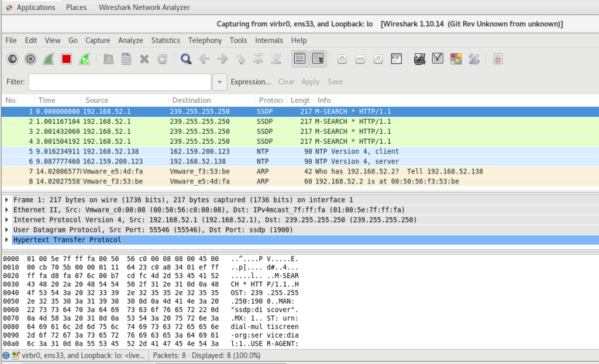
Task: Expand User Datagram Protocol row
Action: [x=7, y=230]
